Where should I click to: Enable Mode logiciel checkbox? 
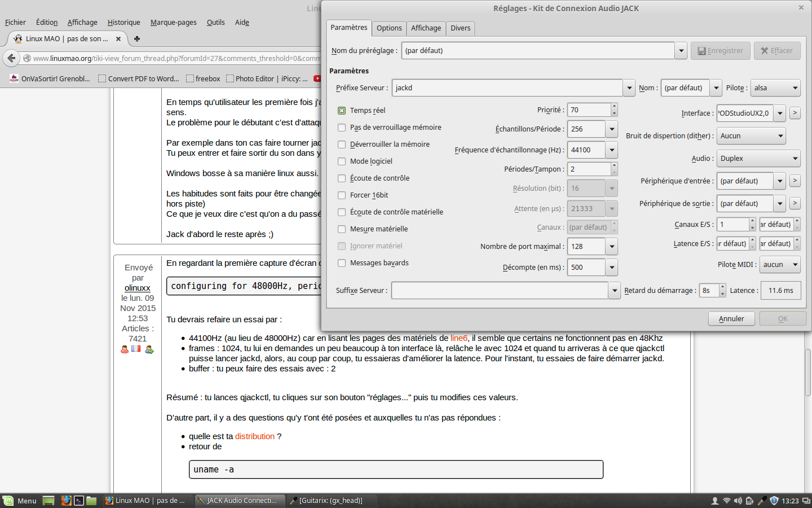click(342, 161)
